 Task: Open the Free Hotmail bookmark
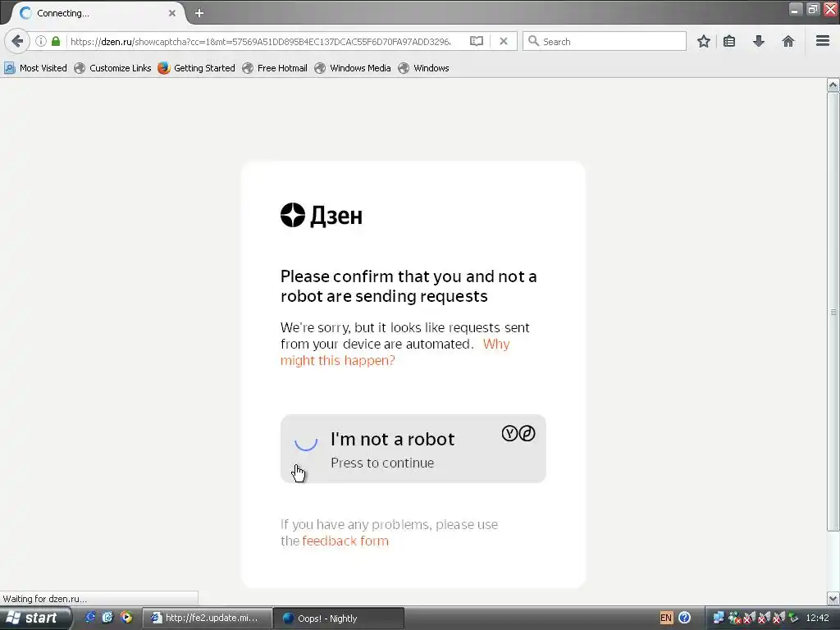275,68
